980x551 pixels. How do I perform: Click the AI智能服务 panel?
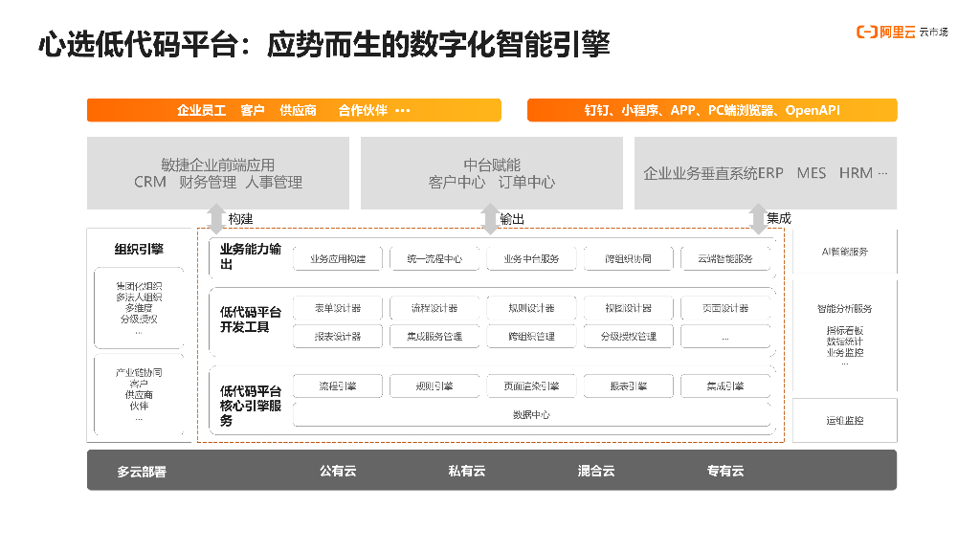pyautogui.click(x=844, y=252)
